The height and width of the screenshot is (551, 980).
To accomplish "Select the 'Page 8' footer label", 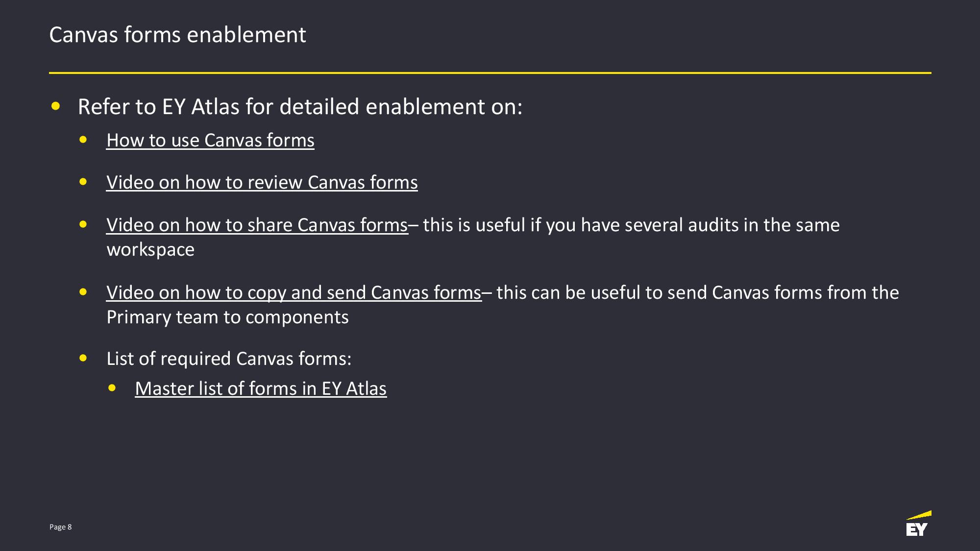I will 61,527.
